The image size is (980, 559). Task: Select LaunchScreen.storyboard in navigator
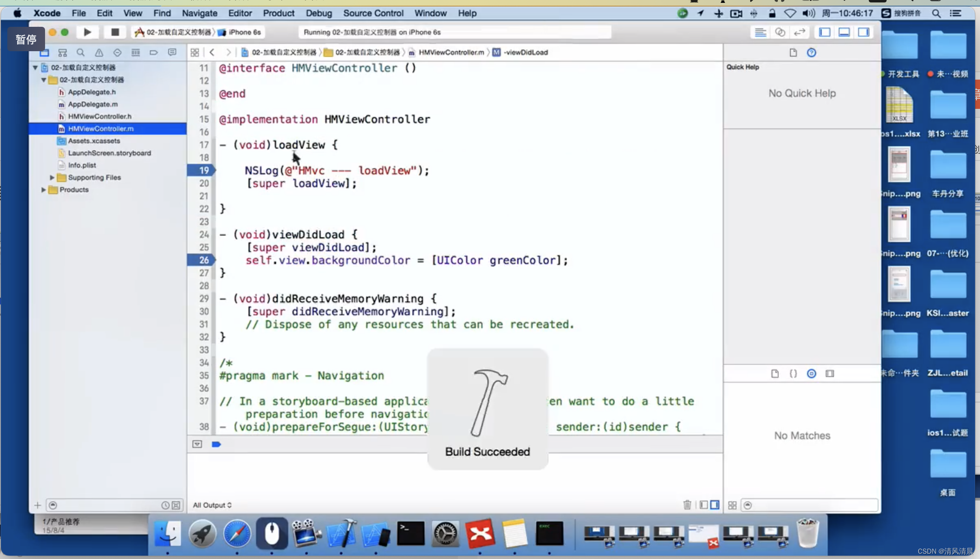[109, 153]
